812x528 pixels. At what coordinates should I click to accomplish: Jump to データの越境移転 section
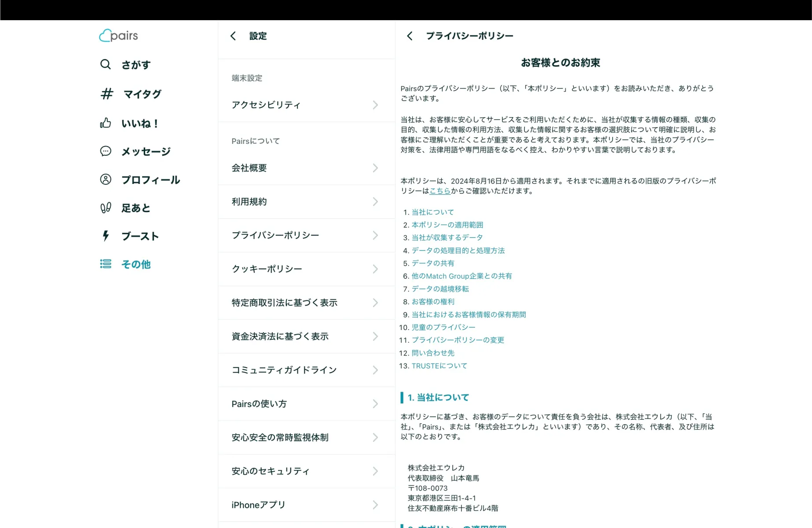coord(440,289)
